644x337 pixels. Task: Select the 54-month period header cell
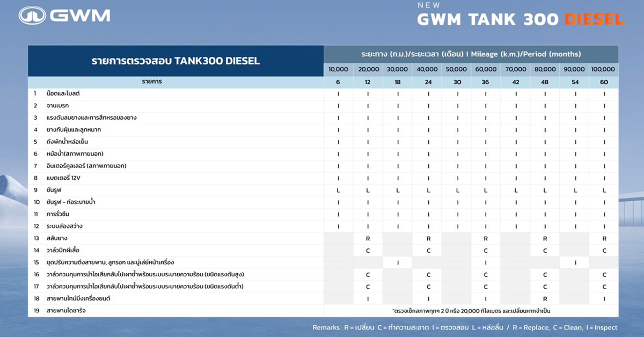click(574, 82)
